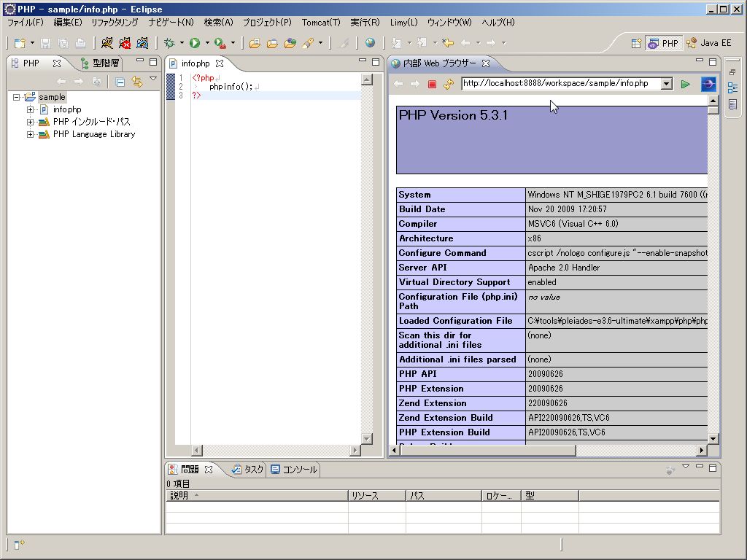Restart Tomcat with the arrow cat icon

(x=142, y=43)
